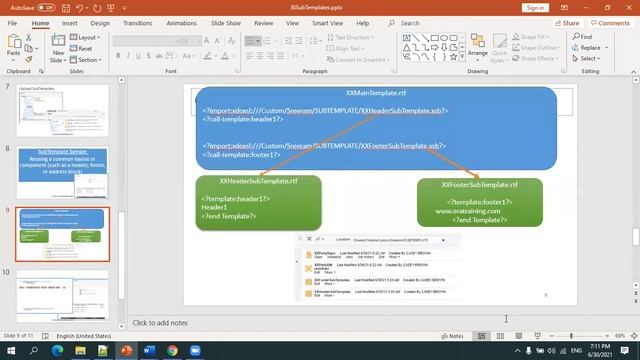Choose the 5-point Star shape
Viewport: 640px width, 360px height.
click(453, 57)
